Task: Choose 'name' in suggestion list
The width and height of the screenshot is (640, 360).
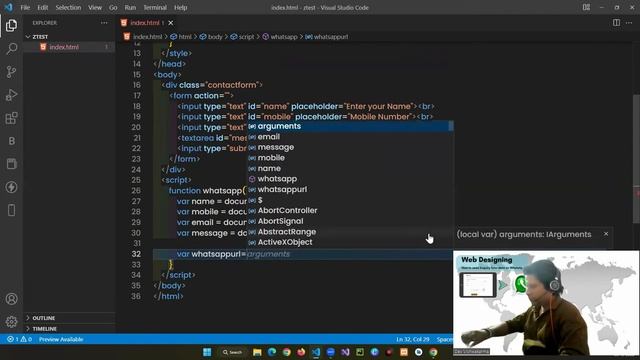Action: [349, 168]
